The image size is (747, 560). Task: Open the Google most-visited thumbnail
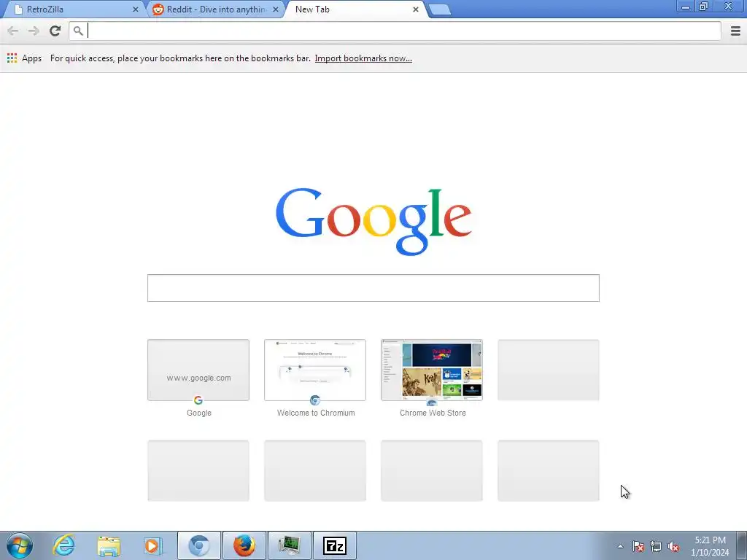[198, 370]
